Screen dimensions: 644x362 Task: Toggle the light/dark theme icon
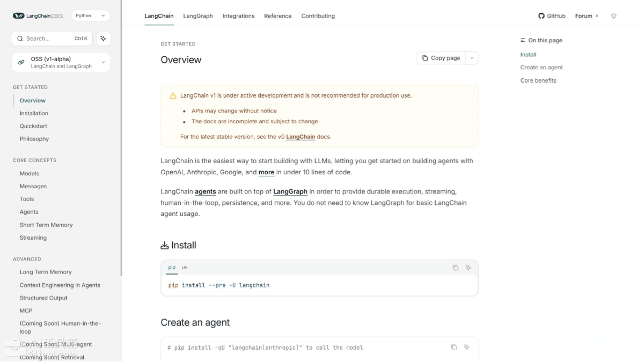coord(613,16)
